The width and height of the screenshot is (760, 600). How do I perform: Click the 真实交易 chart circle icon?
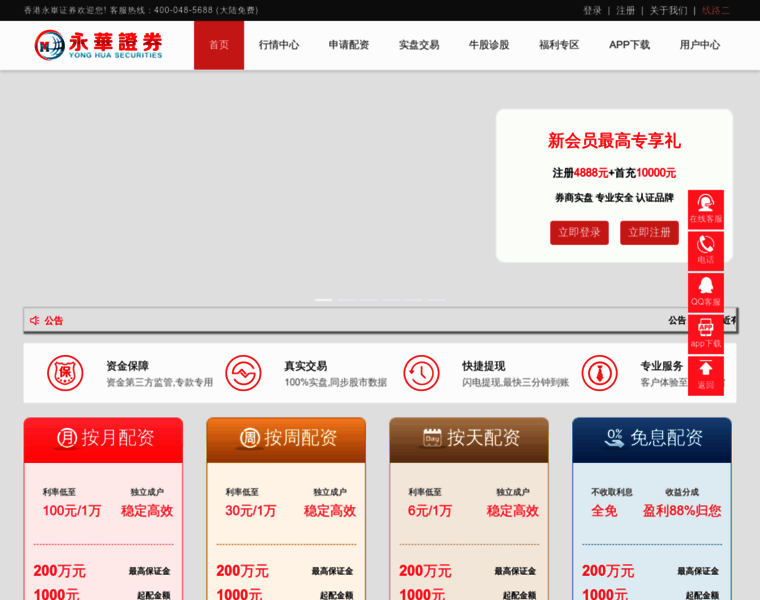point(243,373)
